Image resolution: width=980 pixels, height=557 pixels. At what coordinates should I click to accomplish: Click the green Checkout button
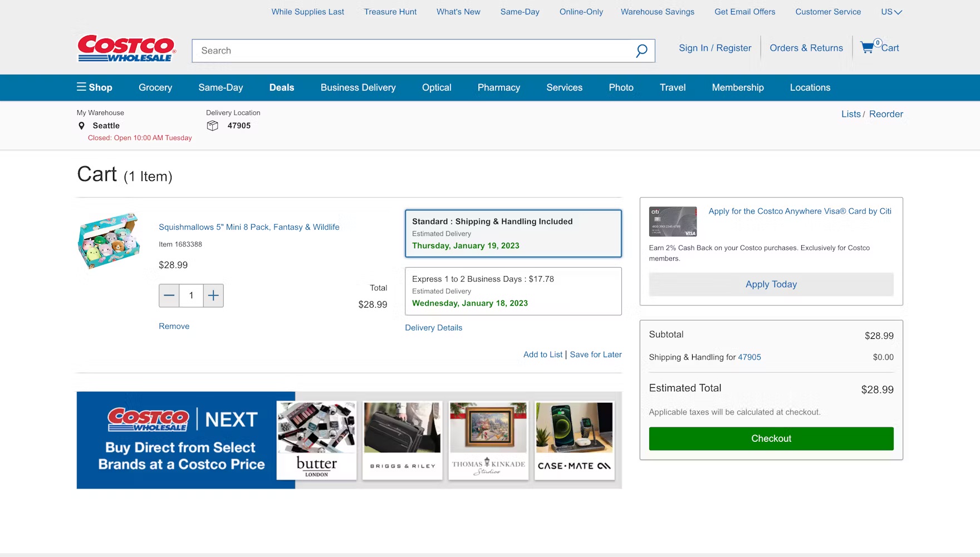[x=771, y=438]
